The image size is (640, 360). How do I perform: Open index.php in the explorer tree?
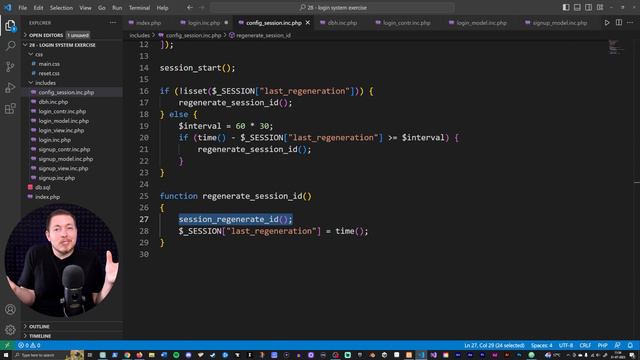[72, 197]
